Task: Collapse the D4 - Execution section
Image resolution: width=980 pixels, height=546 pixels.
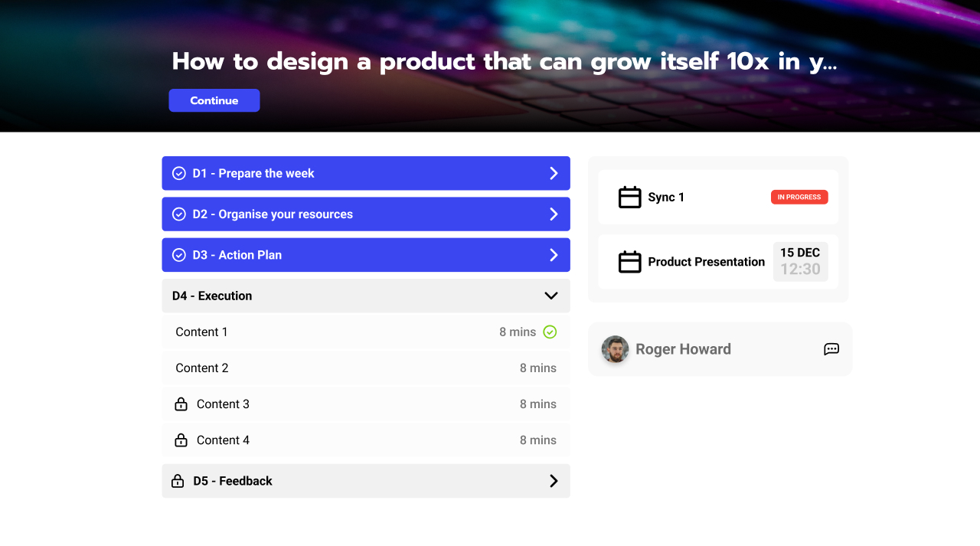Action: [x=550, y=295]
